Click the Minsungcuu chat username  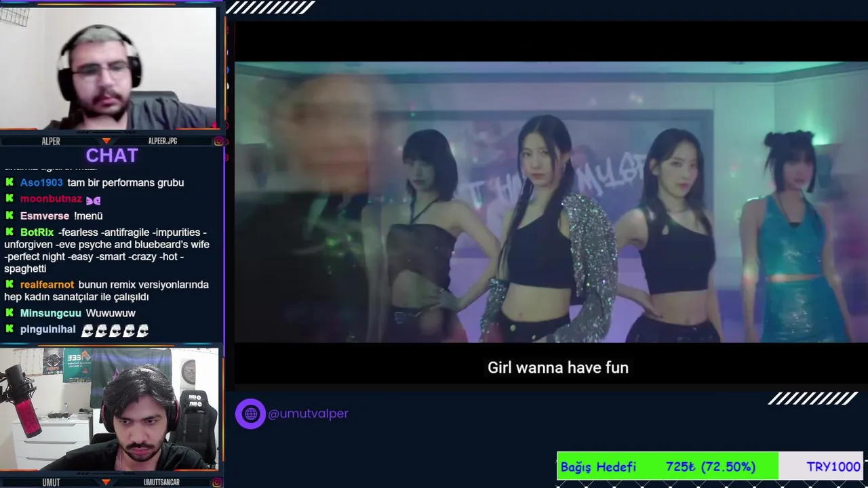51,313
